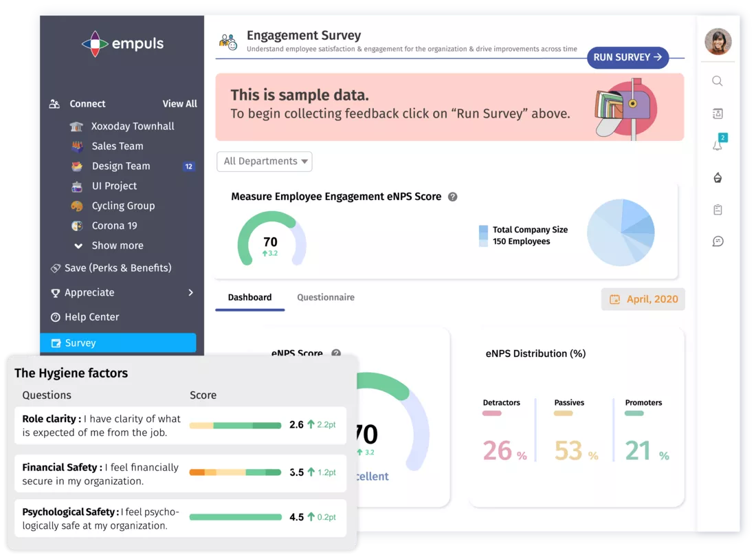The width and height of the screenshot is (756, 557).
Task: Click the RUN SURVEY button
Action: point(627,57)
